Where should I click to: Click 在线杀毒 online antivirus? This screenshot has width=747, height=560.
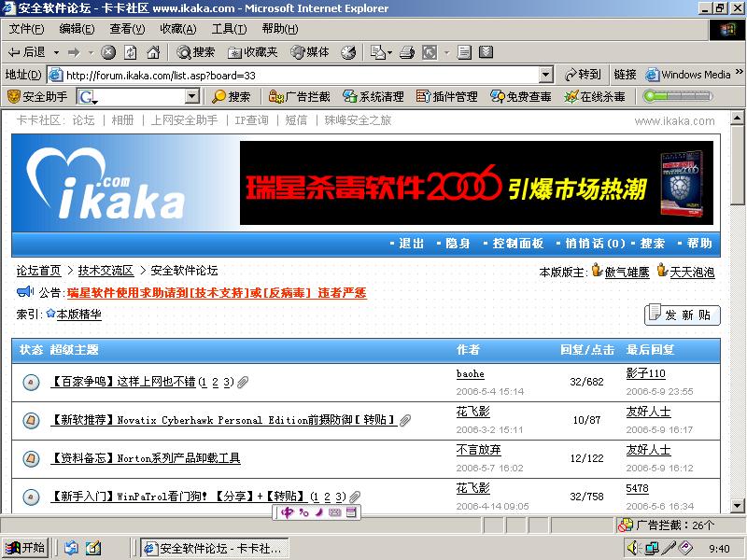595,97
